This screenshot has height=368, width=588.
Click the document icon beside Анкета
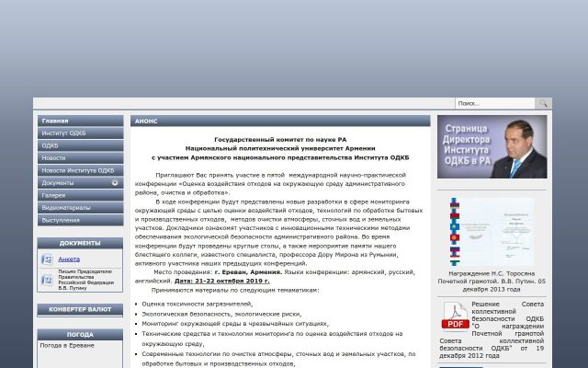[47, 259]
